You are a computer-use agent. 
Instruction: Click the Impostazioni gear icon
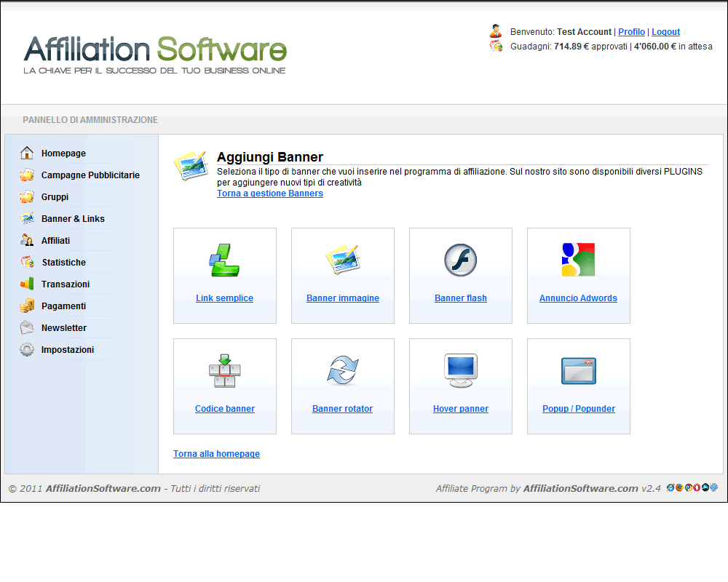coord(27,350)
